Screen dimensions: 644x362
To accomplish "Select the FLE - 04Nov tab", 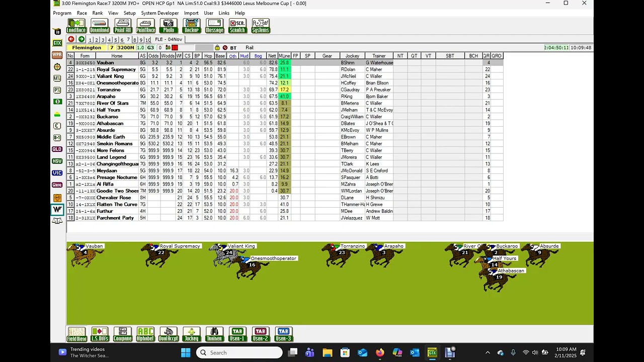I will pyautogui.click(x=169, y=39).
